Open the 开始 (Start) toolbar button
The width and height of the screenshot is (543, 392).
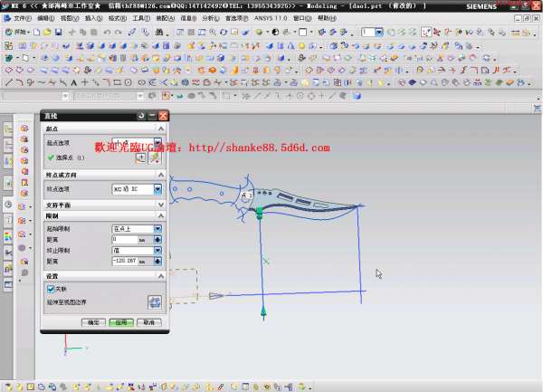16,32
